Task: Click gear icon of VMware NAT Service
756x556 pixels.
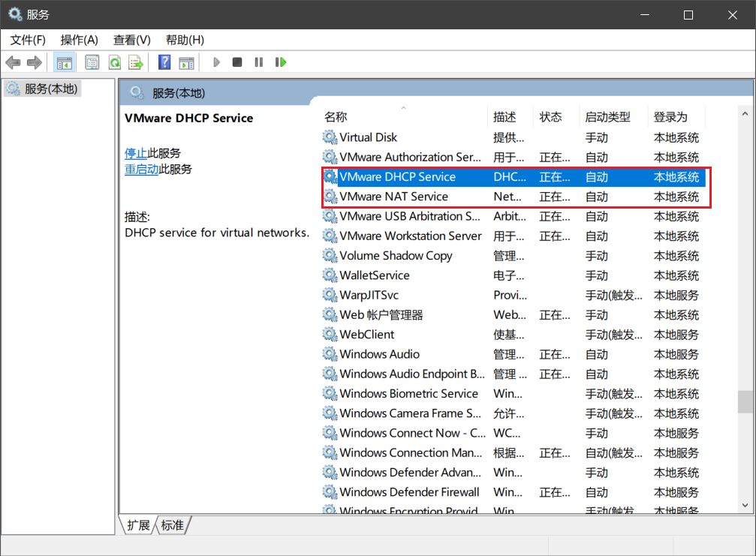Action: 330,197
